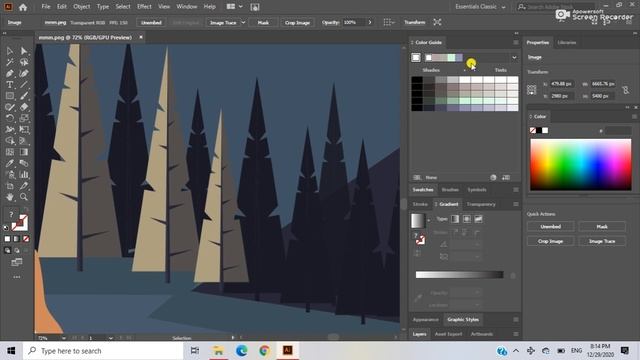Click Unembed in Quick Actions
The height and width of the screenshot is (360, 640).
click(550, 227)
